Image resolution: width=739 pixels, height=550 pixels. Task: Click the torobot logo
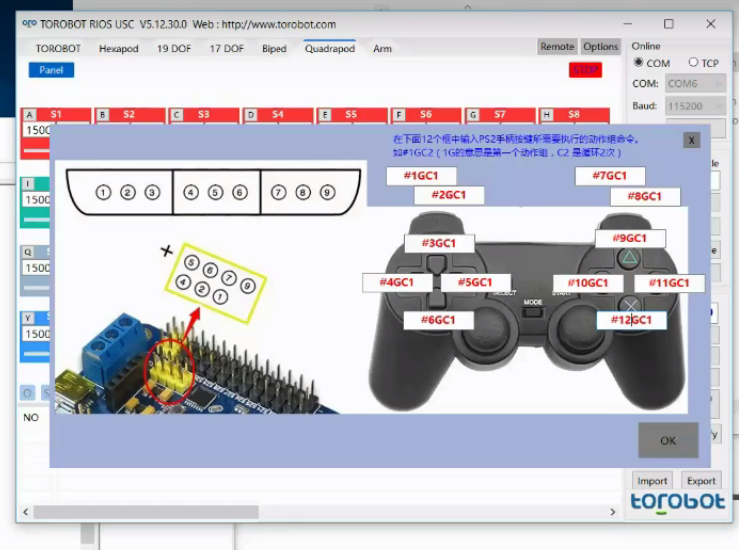pos(678,502)
